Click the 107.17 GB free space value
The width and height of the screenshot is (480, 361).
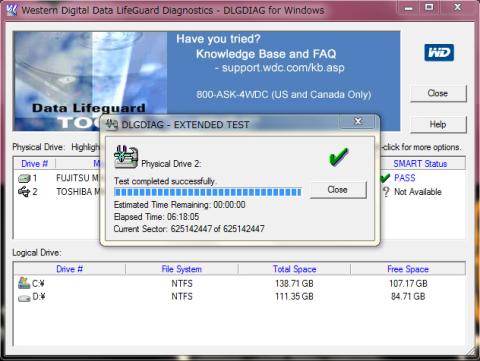tap(408, 284)
